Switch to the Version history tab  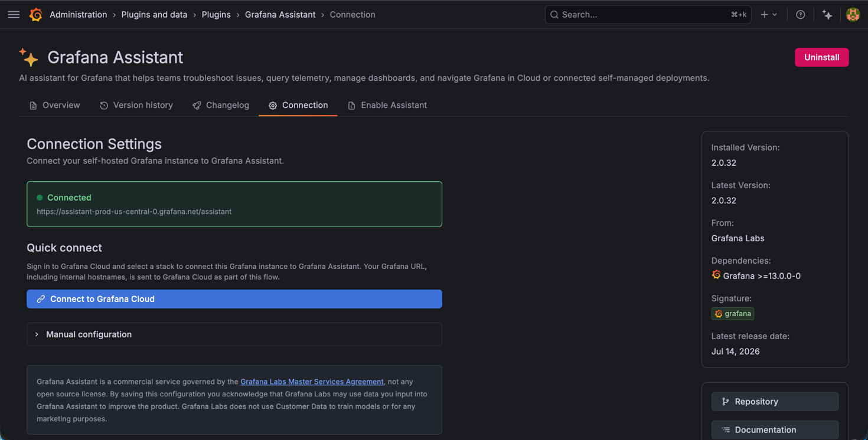(x=136, y=105)
